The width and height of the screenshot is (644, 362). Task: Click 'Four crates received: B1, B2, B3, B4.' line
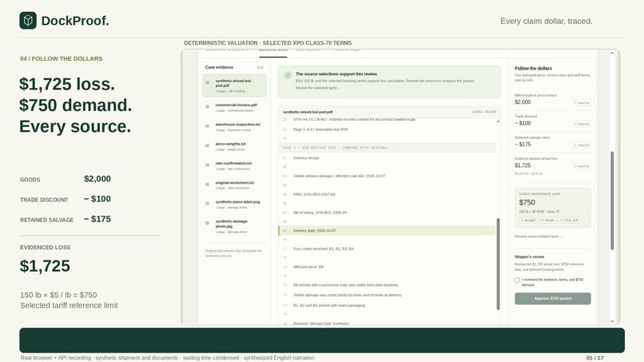point(324,249)
